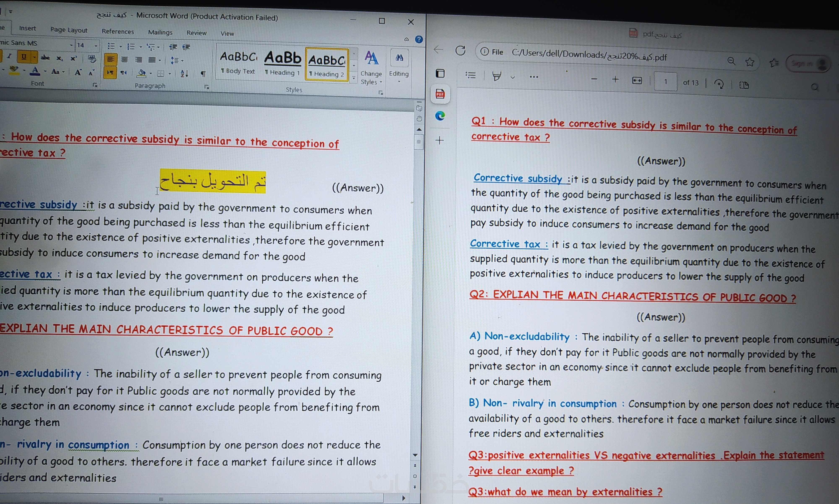The width and height of the screenshot is (839, 504).
Task: Click the Sort A-Z icon in Paragraph group
Action: pos(184,73)
